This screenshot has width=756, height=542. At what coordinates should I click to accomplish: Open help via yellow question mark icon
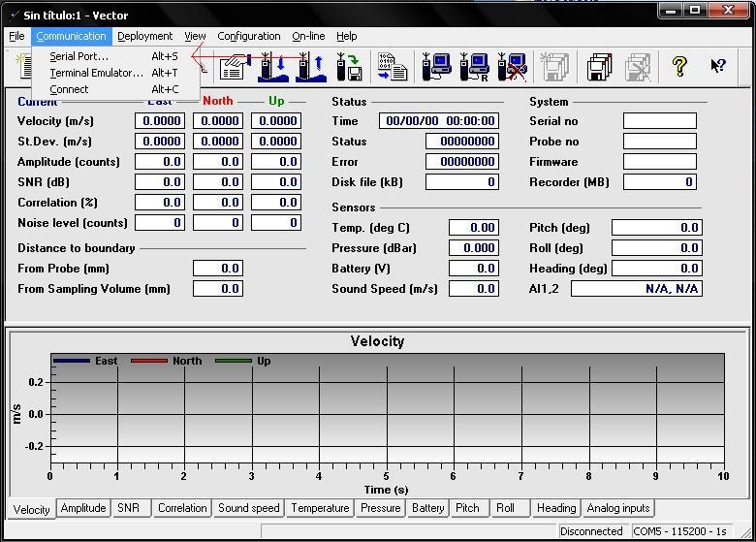(679, 66)
